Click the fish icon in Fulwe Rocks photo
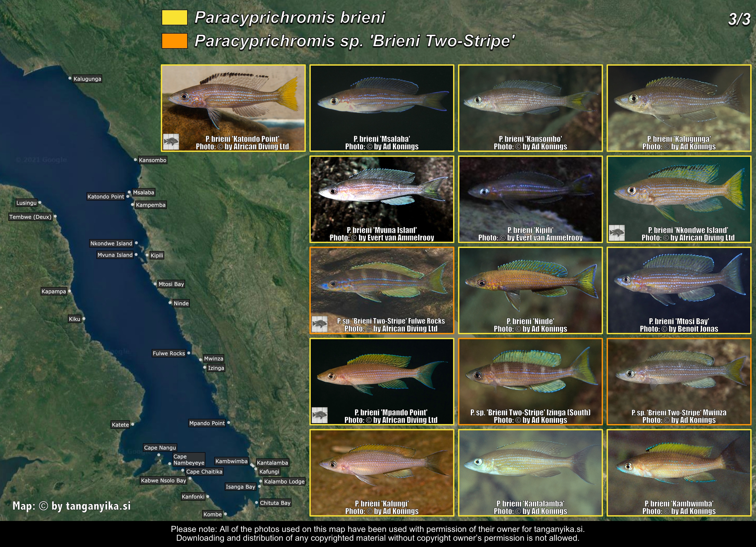The width and height of the screenshot is (756, 547). [x=319, y=324]
